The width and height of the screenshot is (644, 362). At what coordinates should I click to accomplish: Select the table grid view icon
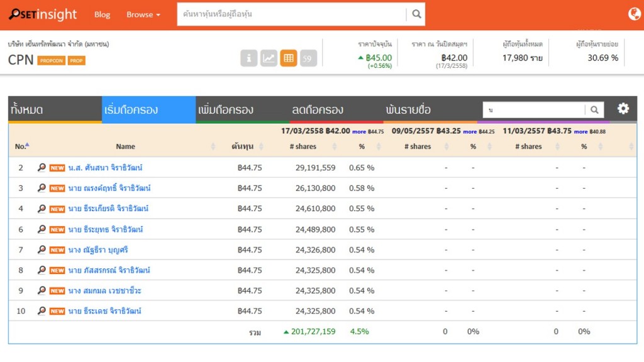(x=289, y=58)
